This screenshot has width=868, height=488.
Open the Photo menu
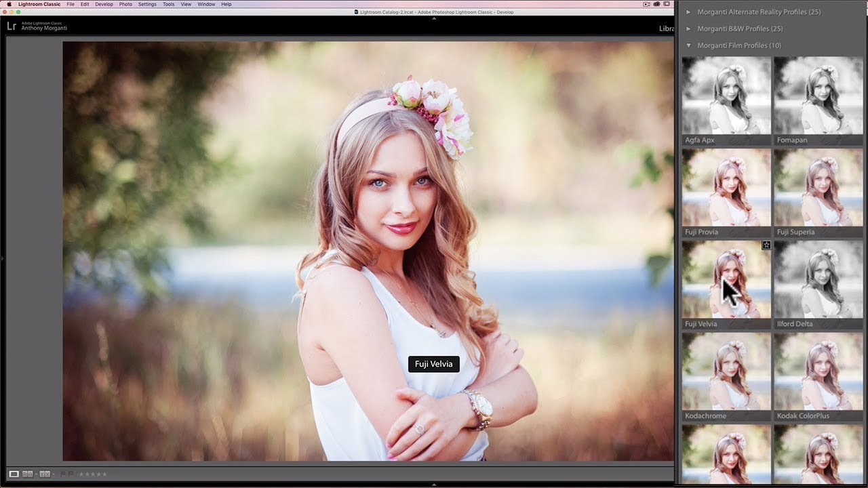(125, 4)
